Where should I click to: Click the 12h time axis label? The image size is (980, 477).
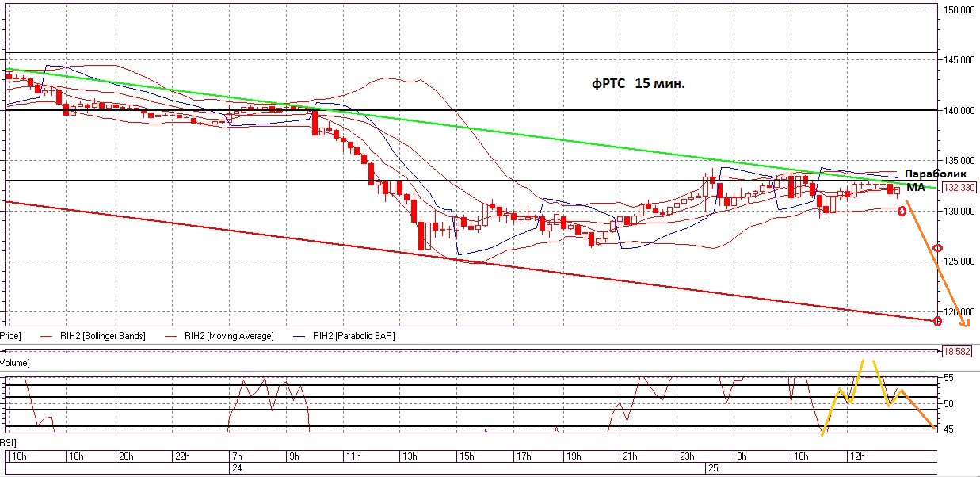point(856,457)
